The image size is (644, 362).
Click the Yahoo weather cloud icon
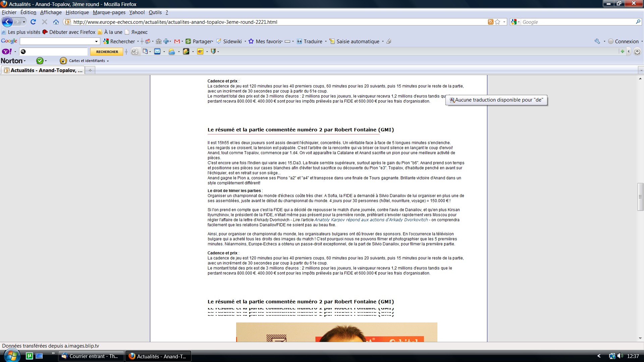172,51
